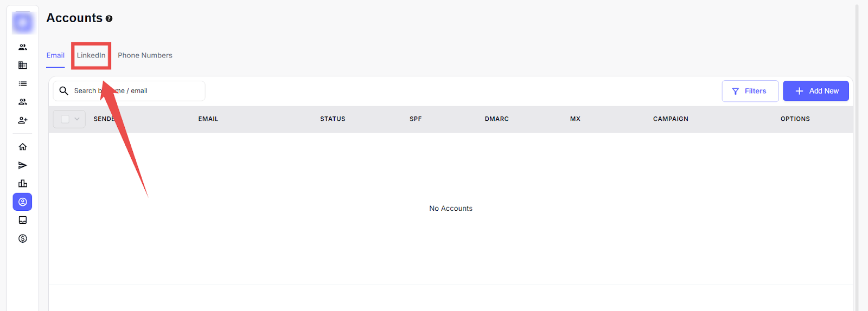Click the dollar sign billing icon
The image size is (868, 311).
coord(23,238)
